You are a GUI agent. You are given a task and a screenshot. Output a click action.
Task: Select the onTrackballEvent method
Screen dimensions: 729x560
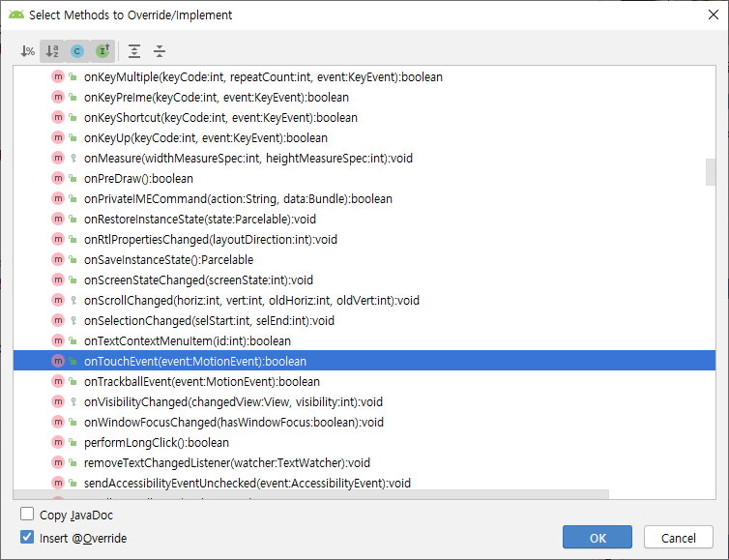click(364, 381)
